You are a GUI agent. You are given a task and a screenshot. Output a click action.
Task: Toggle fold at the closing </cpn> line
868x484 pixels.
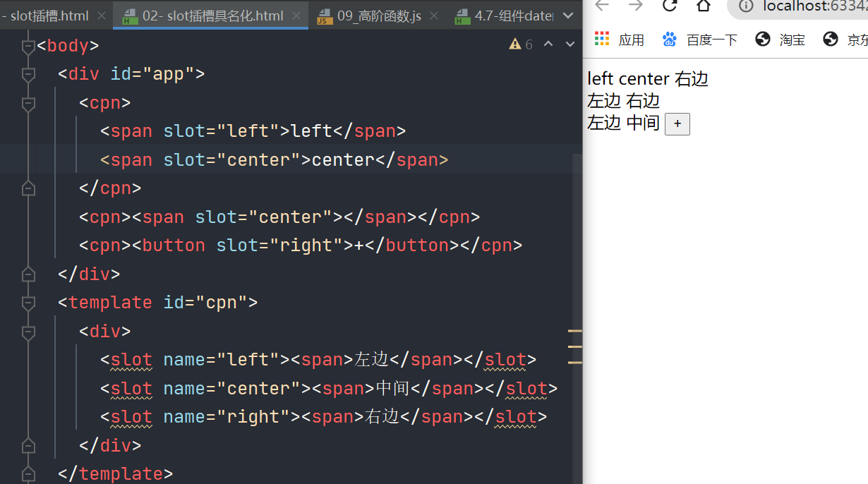point(28,188)
